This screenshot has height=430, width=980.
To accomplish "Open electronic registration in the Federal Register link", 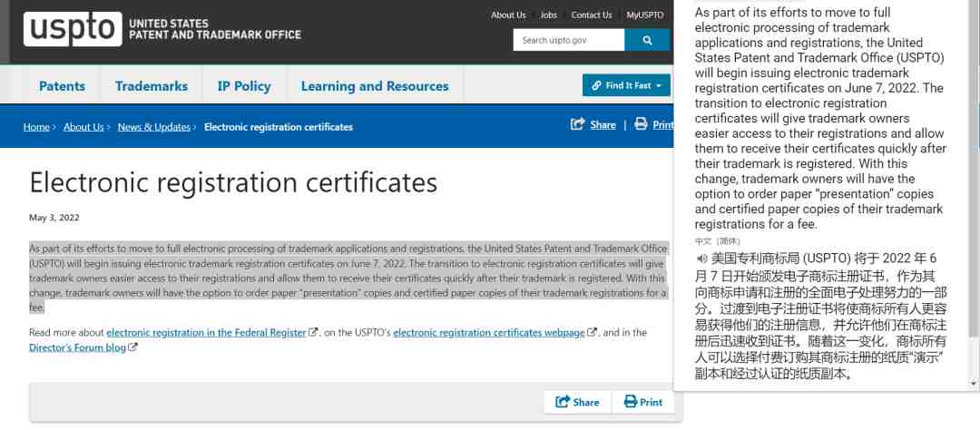I will click(x=206, y=333).
